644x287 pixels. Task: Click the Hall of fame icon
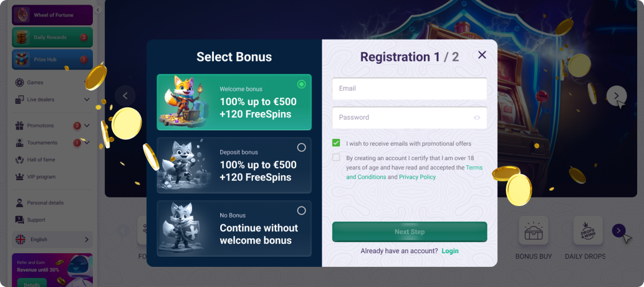point(19,160)
